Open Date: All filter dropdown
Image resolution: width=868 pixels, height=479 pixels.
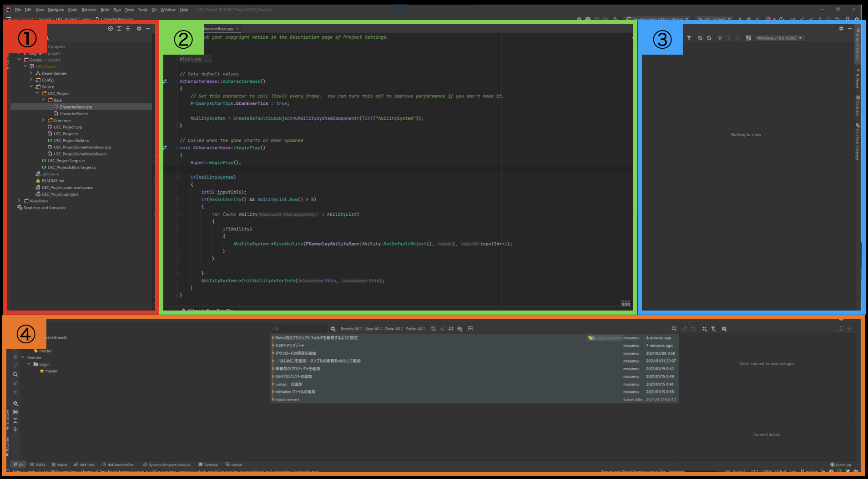[394, 329]
